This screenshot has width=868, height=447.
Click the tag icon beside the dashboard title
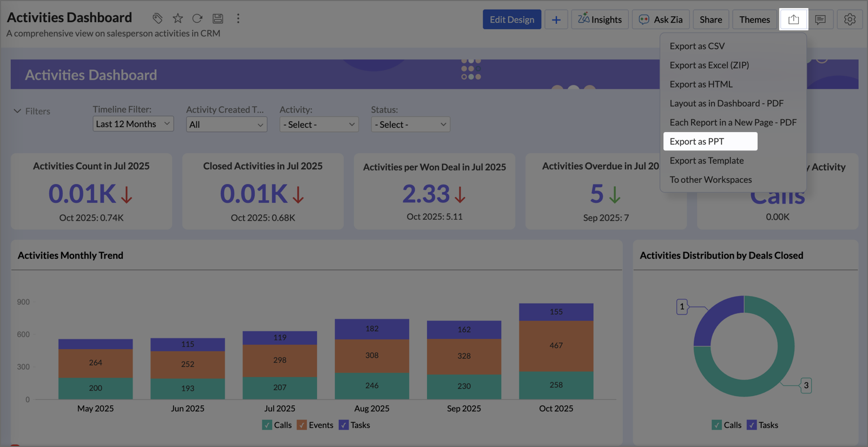[157, 18]
